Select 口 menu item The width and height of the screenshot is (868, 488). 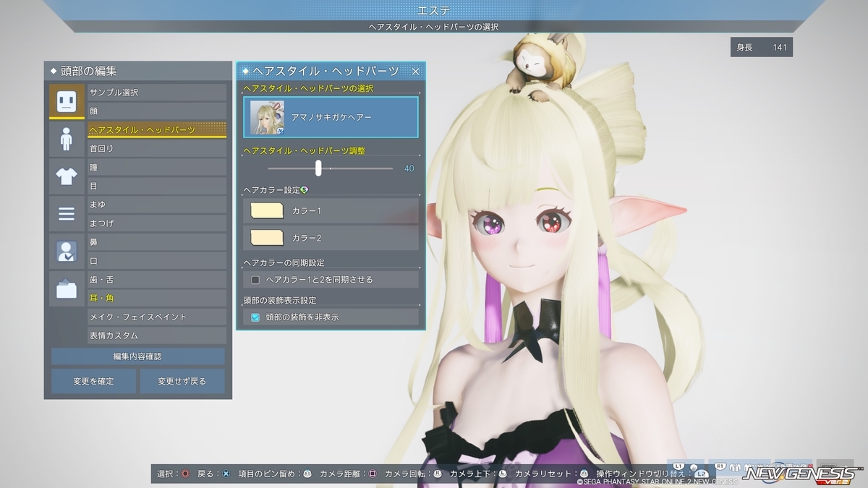[157, 261]
